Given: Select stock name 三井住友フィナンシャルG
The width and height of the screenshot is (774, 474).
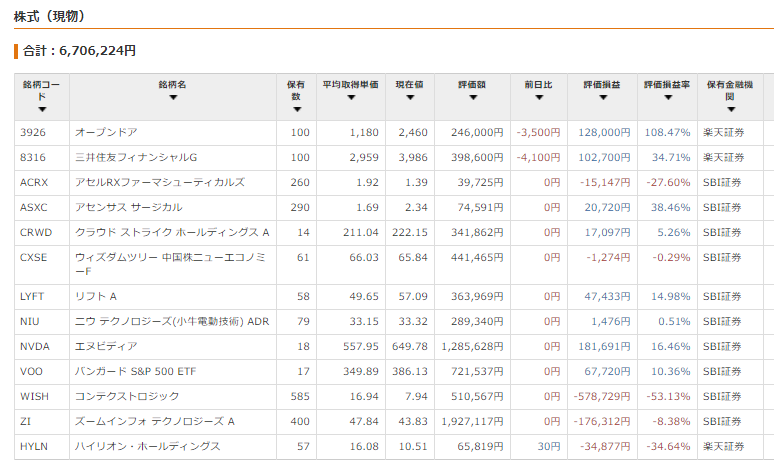Looking at the screenshot, I should click(x=136, y=158).
